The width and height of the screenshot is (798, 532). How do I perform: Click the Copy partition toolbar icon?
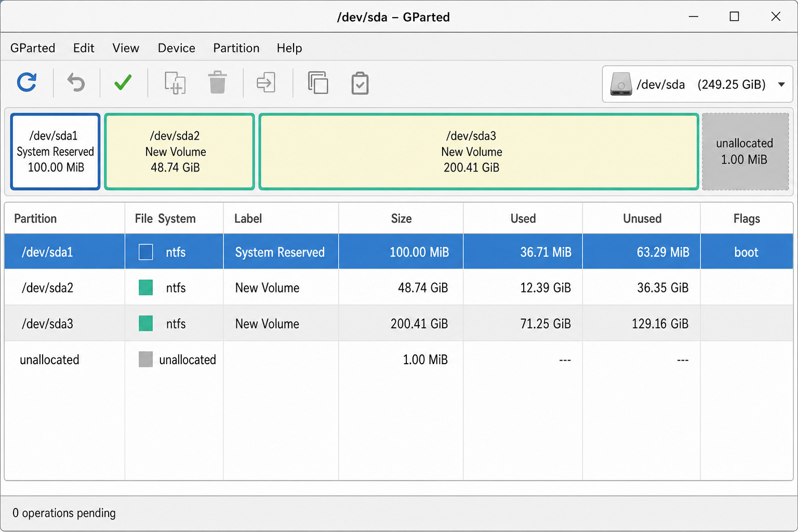318,83
